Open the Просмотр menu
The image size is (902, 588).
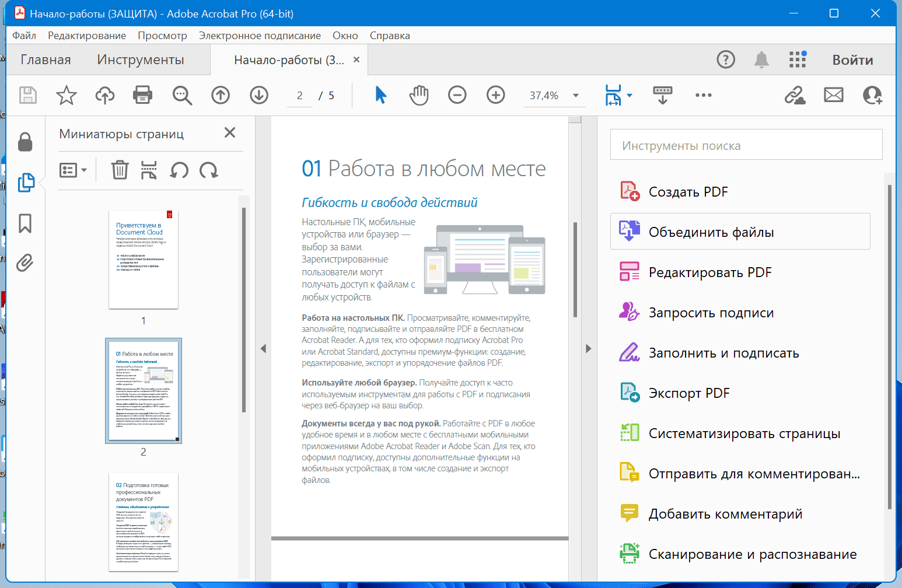coord(162,36)
